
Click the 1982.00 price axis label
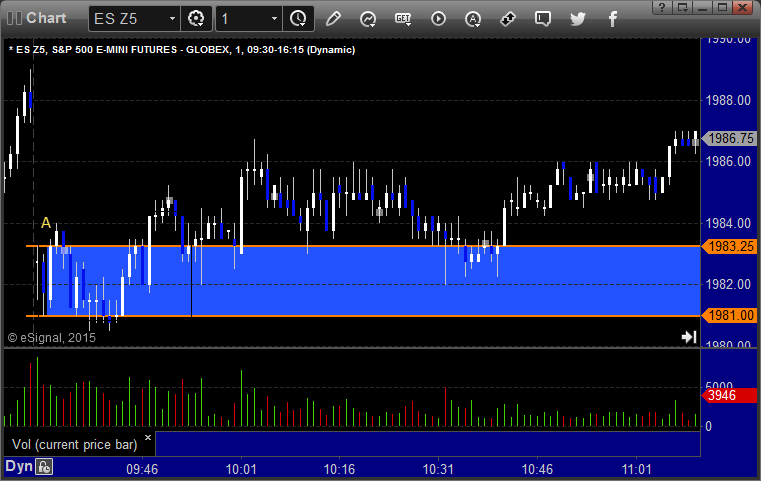(728, 284)
